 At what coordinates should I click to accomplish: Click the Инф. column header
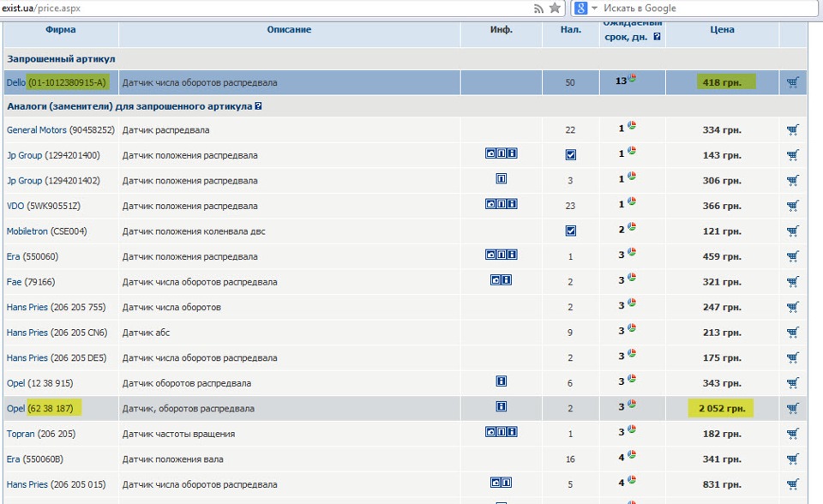502,29
